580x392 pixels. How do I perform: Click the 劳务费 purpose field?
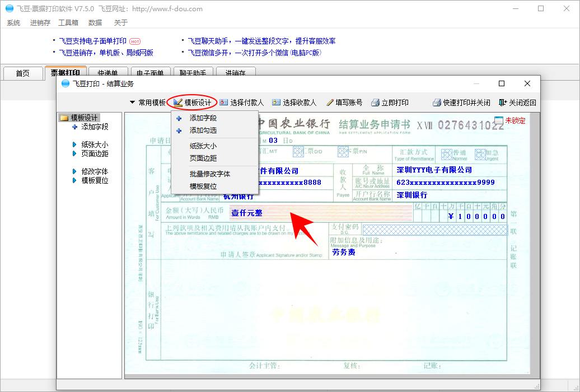tap(344, 252)
